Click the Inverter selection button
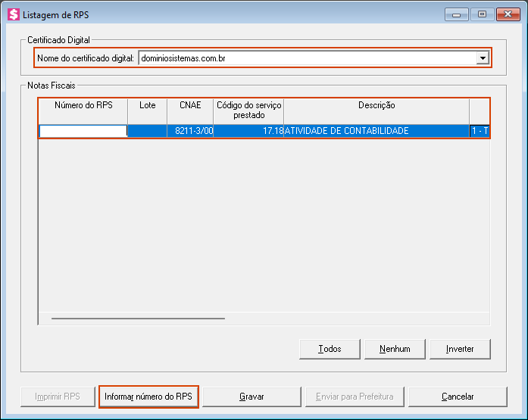 [460, 349]
